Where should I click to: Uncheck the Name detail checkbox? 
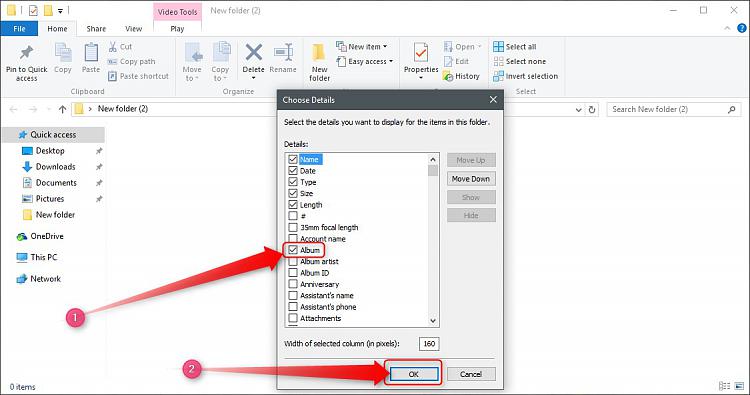293,159
